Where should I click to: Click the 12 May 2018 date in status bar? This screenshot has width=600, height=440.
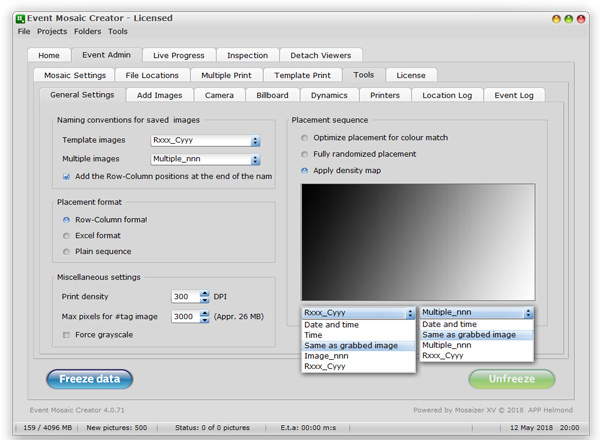point(531,428)
